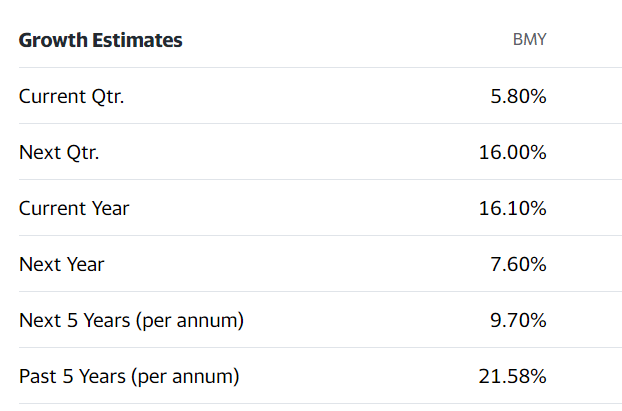Select the 21.58% past growth value
The height and width of the screenshot is (411, 622).
point(513,376)
